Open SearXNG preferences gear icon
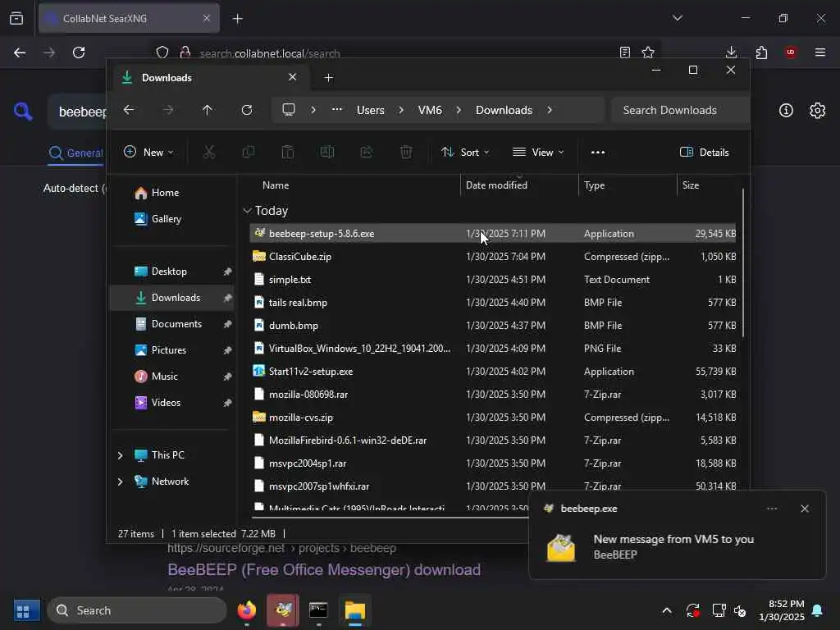Viewport: 840px width, 630px height. click(818, 111)
